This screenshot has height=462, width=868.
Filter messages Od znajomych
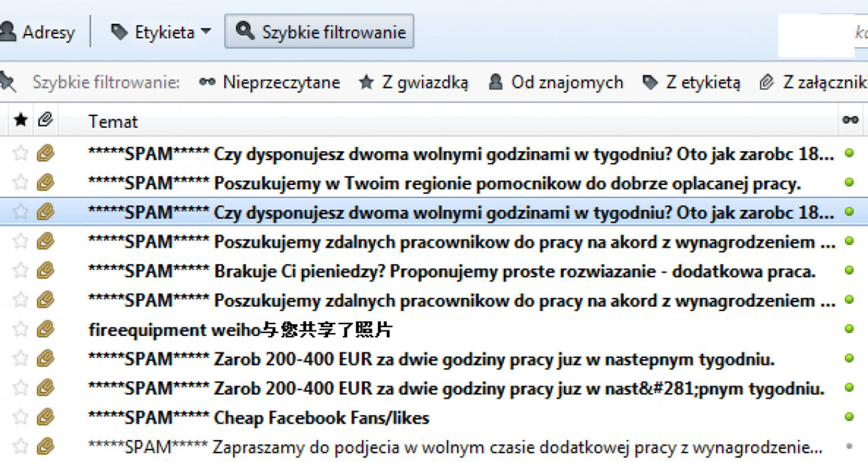[x=556, y=83]
